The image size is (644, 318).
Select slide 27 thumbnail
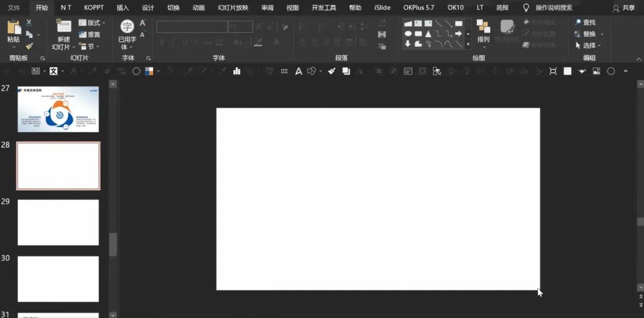point(58,109)
